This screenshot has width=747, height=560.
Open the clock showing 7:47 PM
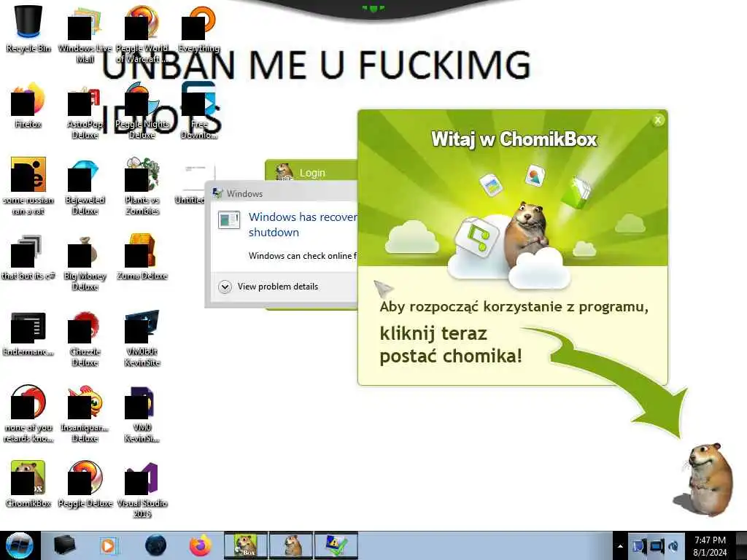(710, 546)
